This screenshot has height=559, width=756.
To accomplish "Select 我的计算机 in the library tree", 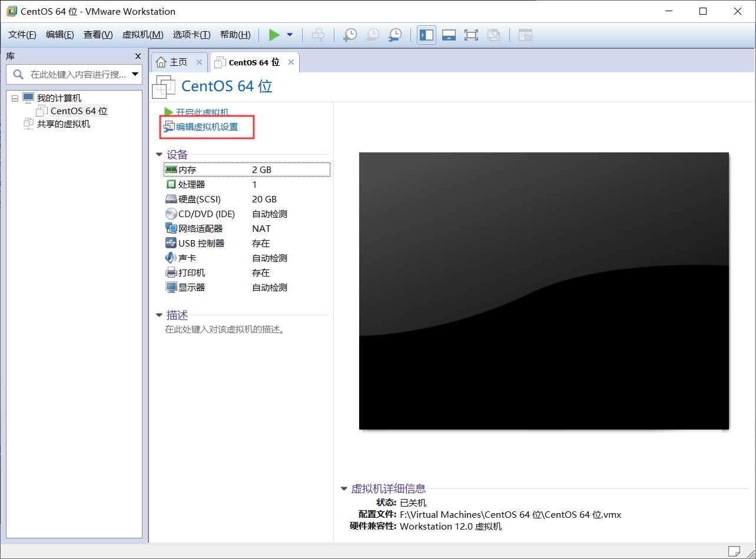I will point(59,98).
